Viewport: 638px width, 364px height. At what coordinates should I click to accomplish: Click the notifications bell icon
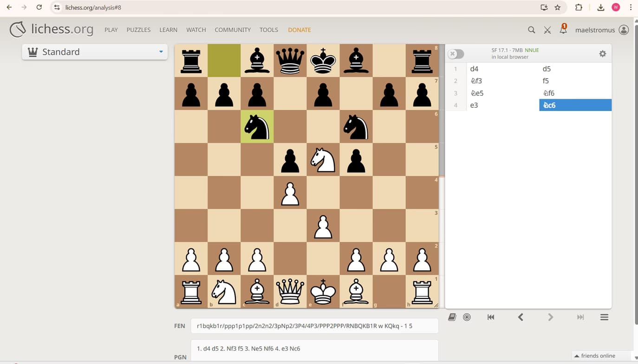click(x=563, y=30)
